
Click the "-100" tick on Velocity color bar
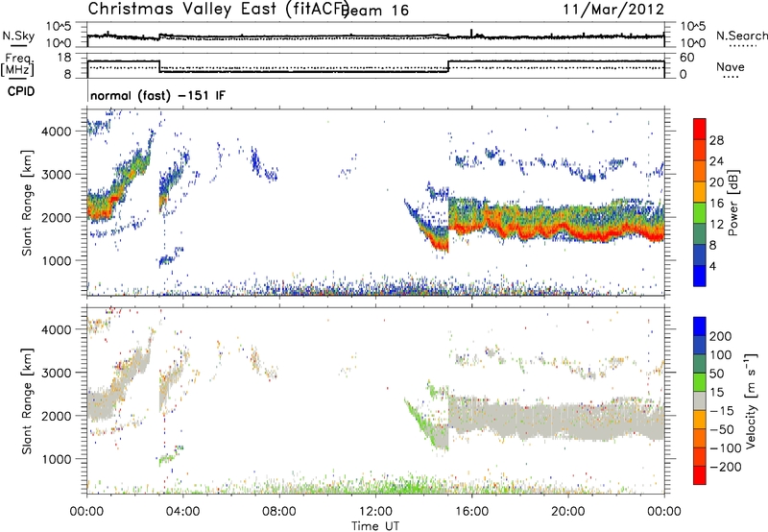(725, 447)
